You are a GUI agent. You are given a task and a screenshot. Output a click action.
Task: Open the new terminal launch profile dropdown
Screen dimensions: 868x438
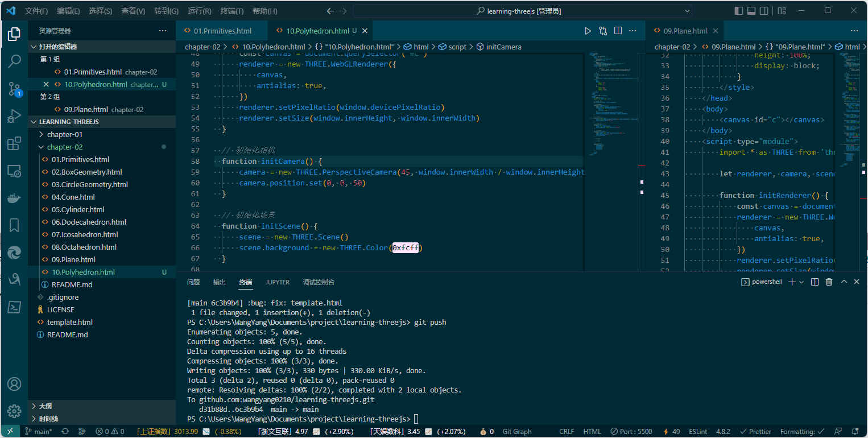pyautogui.click(x=801, y=282)
